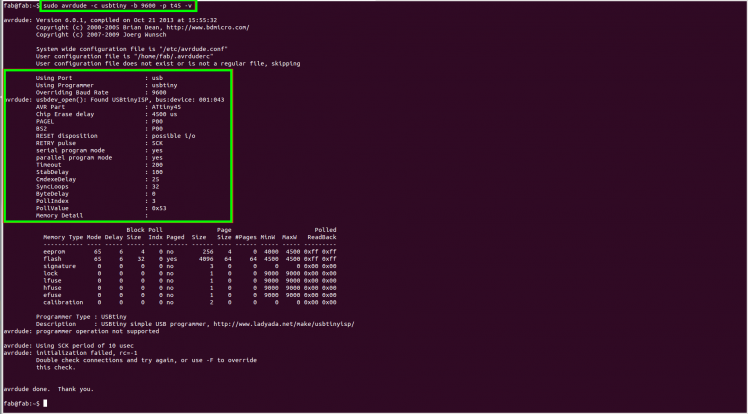The width and height of the screenshot is (748, 414).
Task: Click the sudo avrdude command line
Action: pos(118,6)
